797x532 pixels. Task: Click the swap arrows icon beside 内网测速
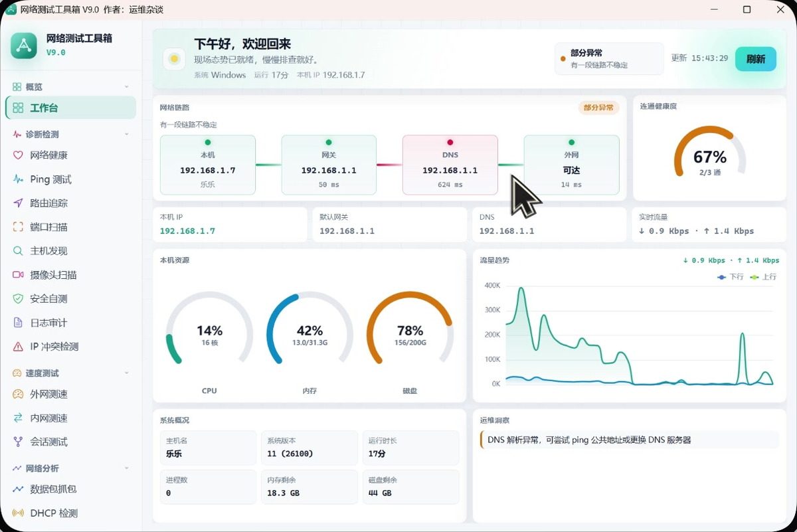tap(18, 418)
